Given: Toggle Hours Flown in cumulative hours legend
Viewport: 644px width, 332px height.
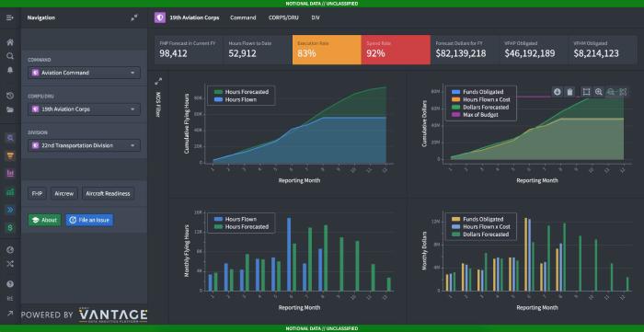Looking at the screenshot, I should (x=236, y=99).
